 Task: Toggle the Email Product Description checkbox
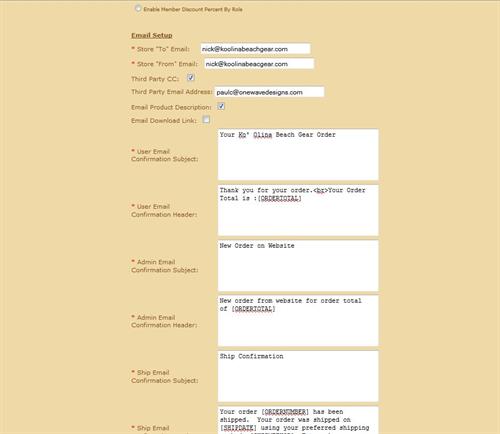[221, 106]
